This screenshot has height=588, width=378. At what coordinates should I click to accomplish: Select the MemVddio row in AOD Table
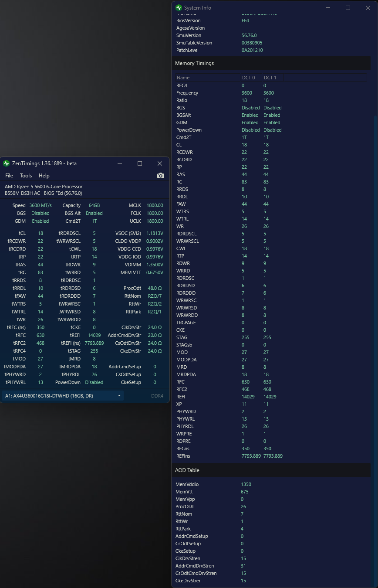tap(187, 484)
